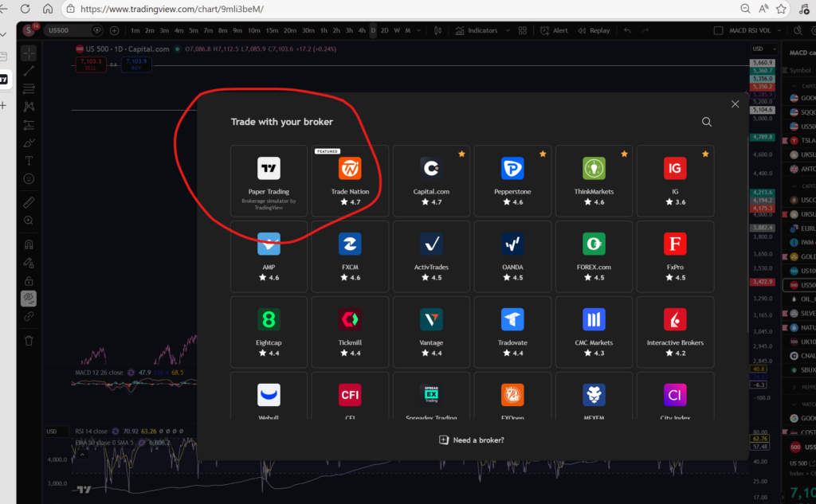
Task: Select ActivTrades broker
Action: pos(431,256)
